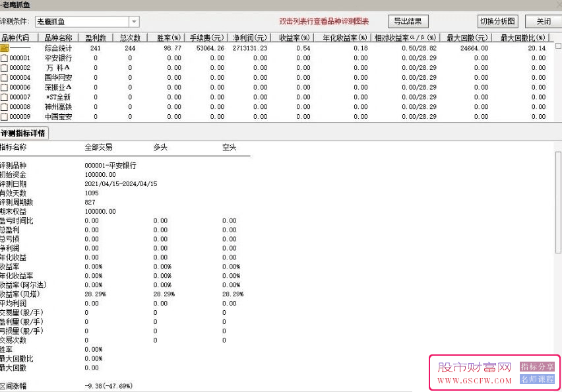Image resolution: width=562 pixels, height=392 pixels.
Task: Click 000001-平安银行 in the detail panel
Action: (x=110, y=166)
